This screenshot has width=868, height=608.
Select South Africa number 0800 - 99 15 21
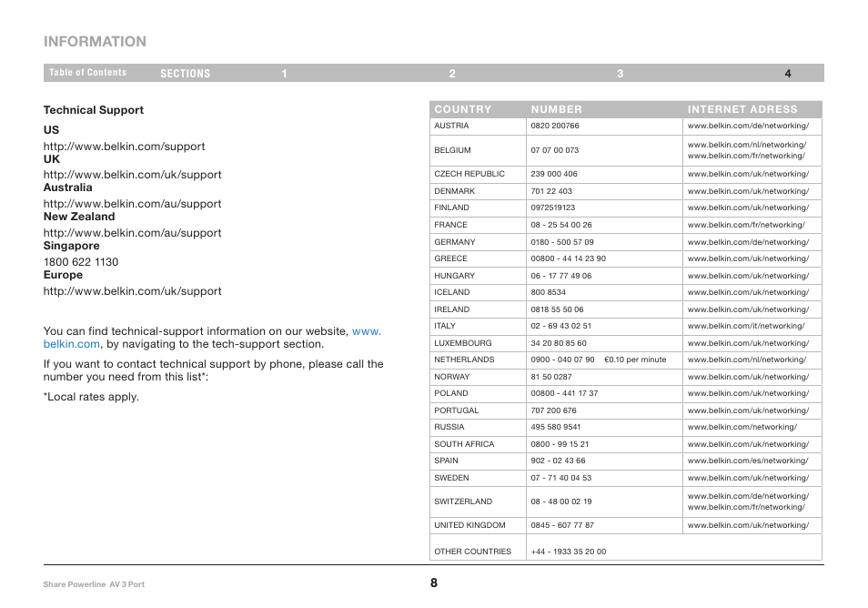560,445
